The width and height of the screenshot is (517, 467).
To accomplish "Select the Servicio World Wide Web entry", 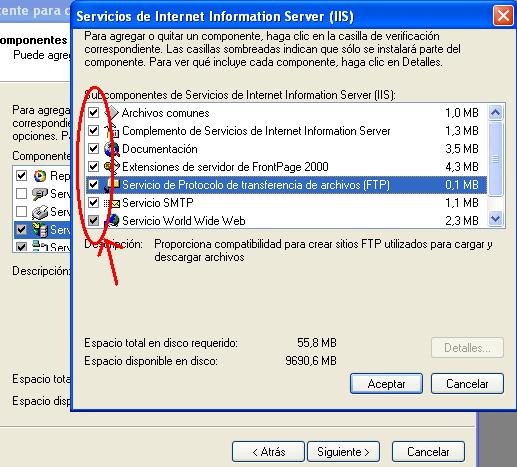I will coord(184,221).
